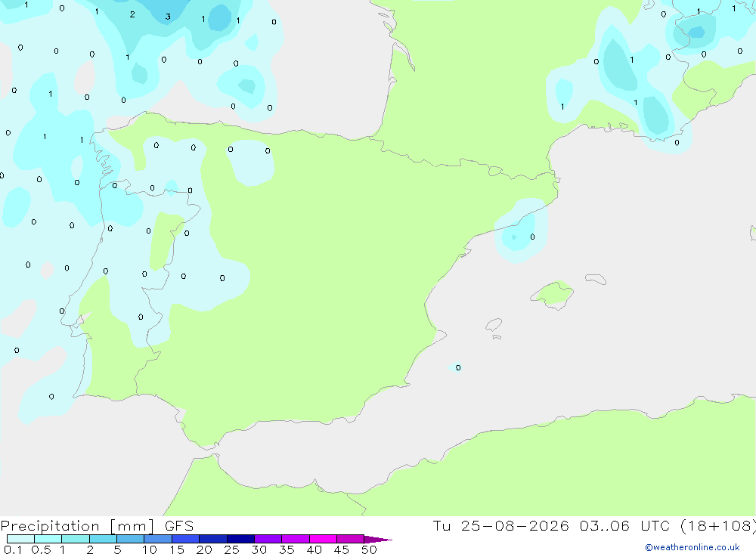The width and height of the screenshot is (756, 554).
Task: Click the '(18+108)' forecast run text
Action: pos(717,525)
